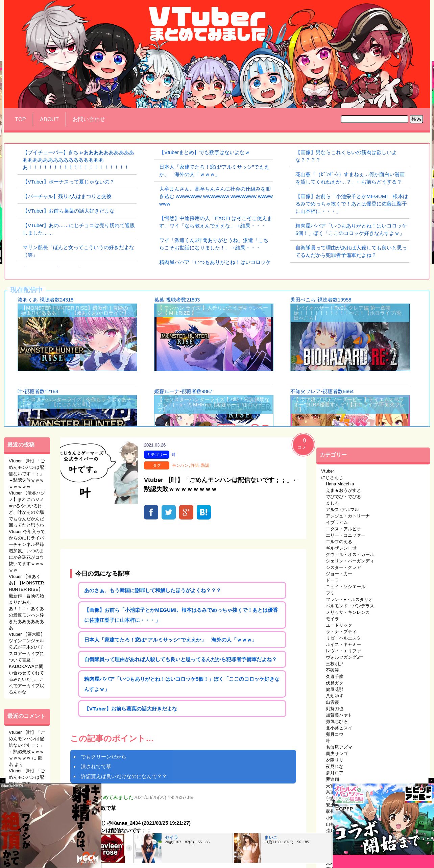The image size is (434, 868).
Task: Select Vtuber in category list
Action: (327, 471)
